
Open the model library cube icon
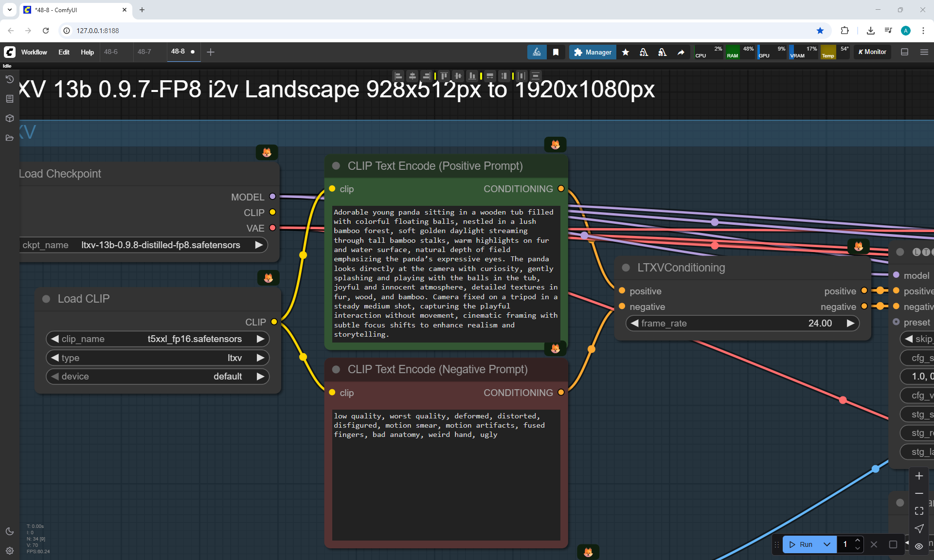[x=9, y=118]
